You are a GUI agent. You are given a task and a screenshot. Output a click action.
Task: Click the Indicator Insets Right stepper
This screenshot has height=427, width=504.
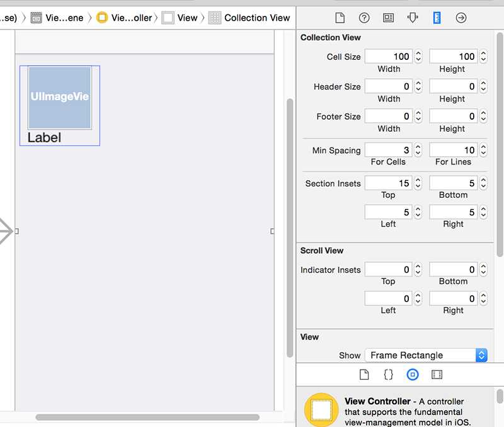click(x=483, y=299)
